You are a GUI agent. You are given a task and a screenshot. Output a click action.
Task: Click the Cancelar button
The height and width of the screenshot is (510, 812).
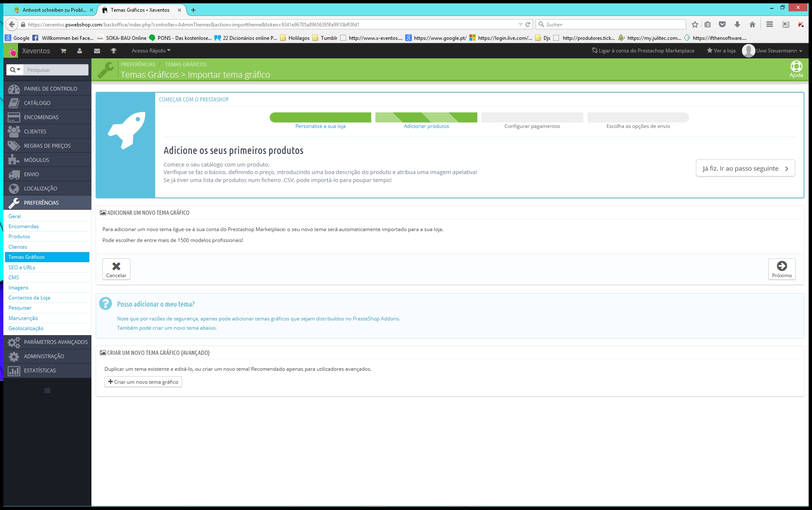116,269
